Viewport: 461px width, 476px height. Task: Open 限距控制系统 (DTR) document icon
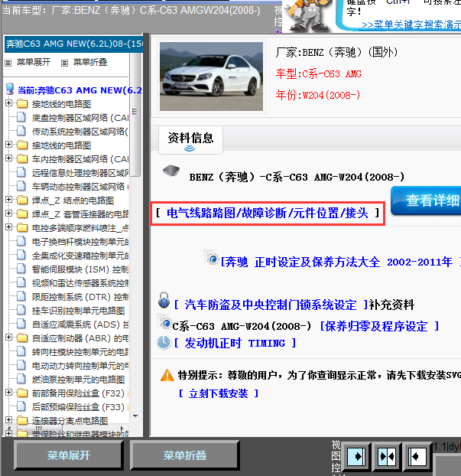(21, 296)
